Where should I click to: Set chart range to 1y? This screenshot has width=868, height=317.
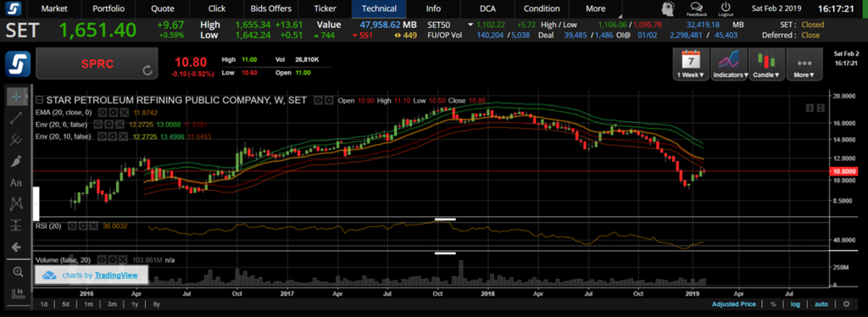[x=135, y=304]
